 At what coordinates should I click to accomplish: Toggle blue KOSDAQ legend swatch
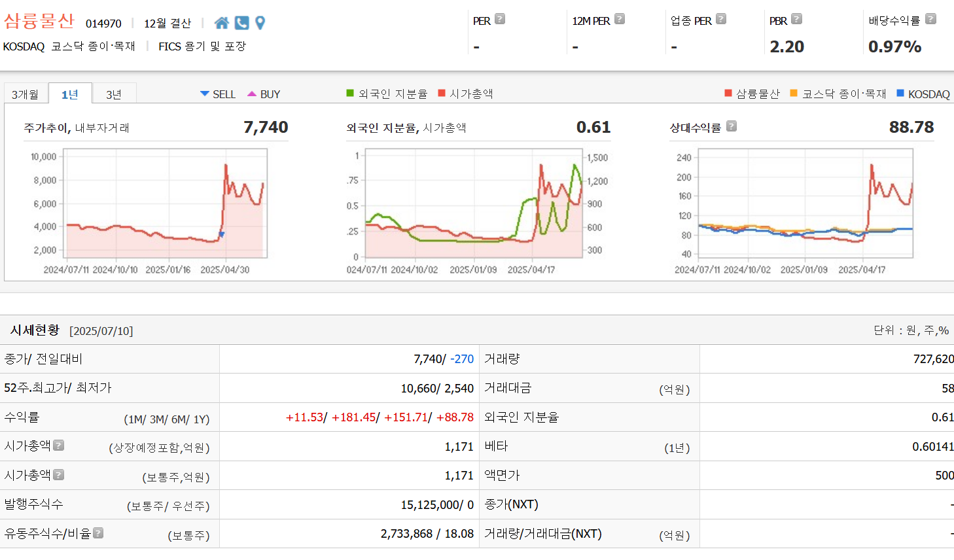coord(900,93)
